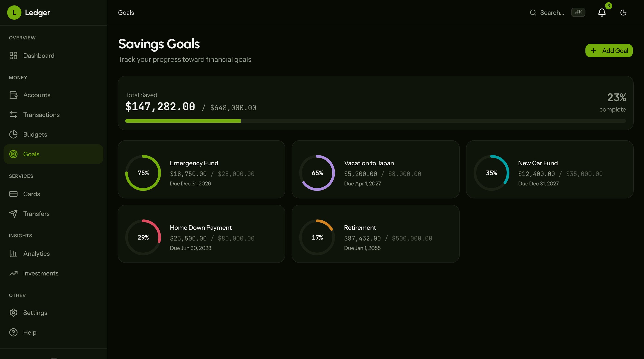644x359 pixels.
Task: Click the Due Dec 31, 2026 date
Action: click(190, 184)
